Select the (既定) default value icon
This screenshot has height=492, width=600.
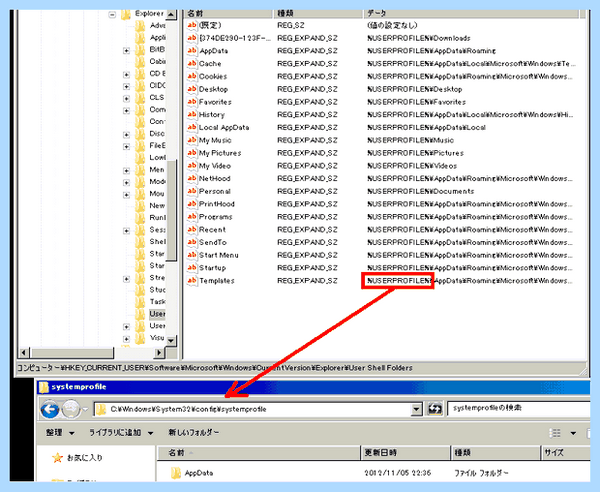click(x=192, y=25)
